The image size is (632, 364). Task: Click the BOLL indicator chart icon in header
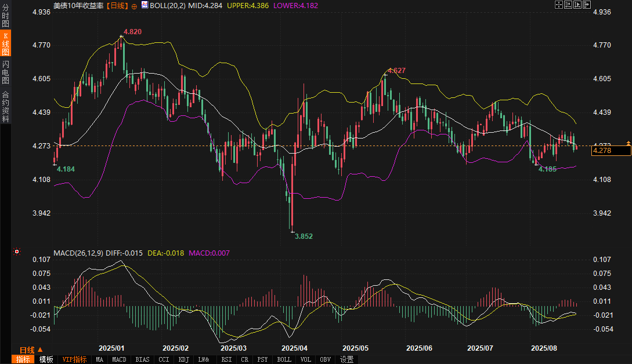pyautogui.click(x=145, y=5)
